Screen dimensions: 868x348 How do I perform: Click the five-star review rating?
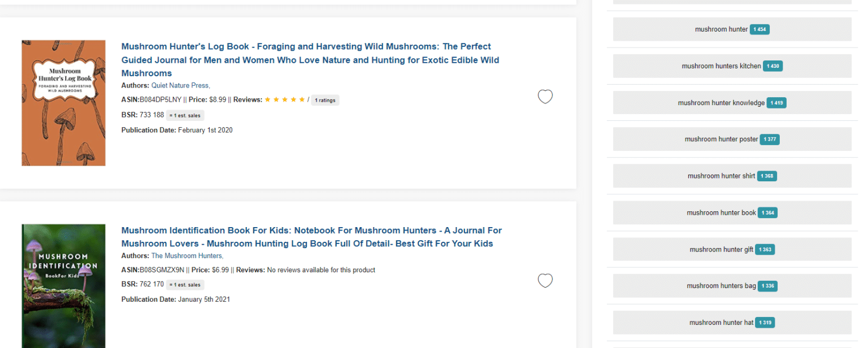tap(285, 99)
